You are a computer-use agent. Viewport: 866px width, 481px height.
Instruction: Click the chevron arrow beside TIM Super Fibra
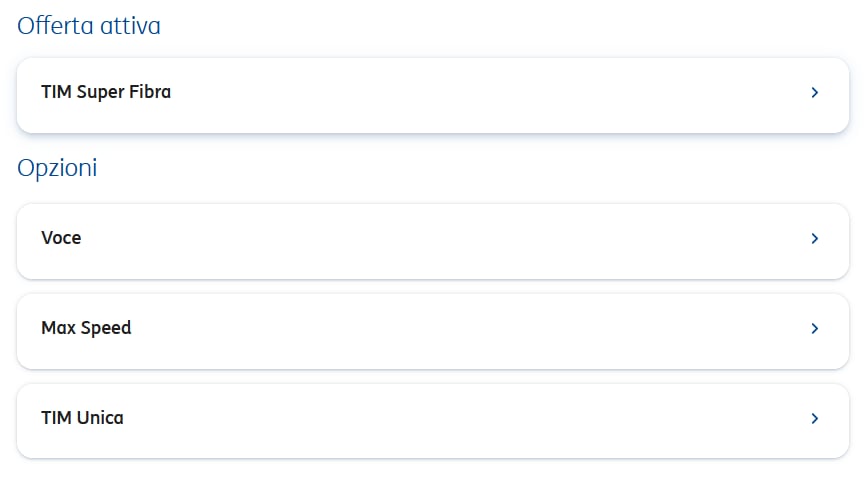click(x=815, y=93)
